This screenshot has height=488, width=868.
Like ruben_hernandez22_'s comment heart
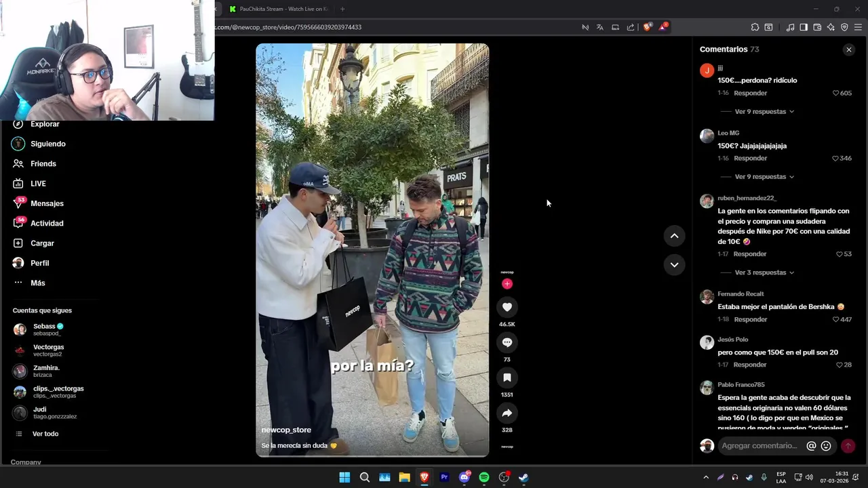(839, 254)
